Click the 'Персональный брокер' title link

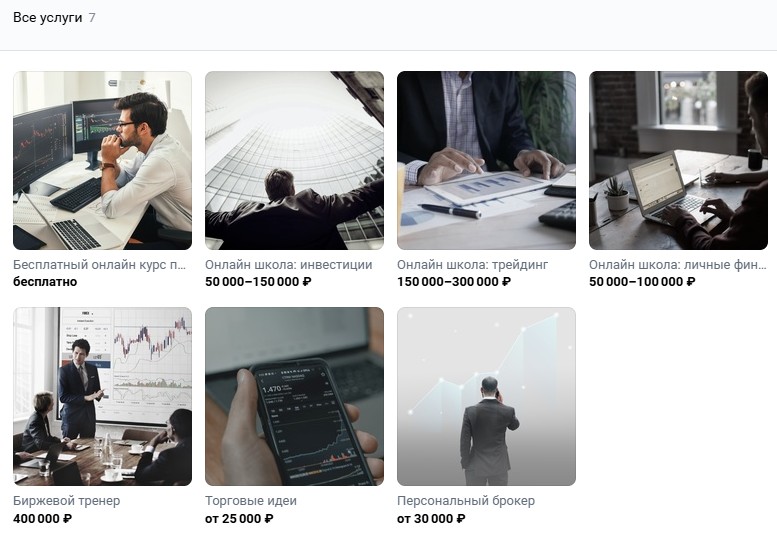(x=466, y=501)
